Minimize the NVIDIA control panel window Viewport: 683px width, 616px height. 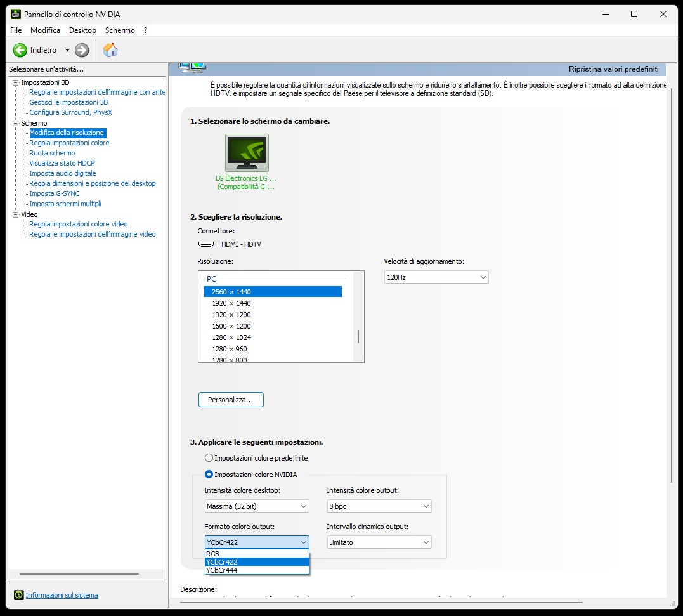606,14
